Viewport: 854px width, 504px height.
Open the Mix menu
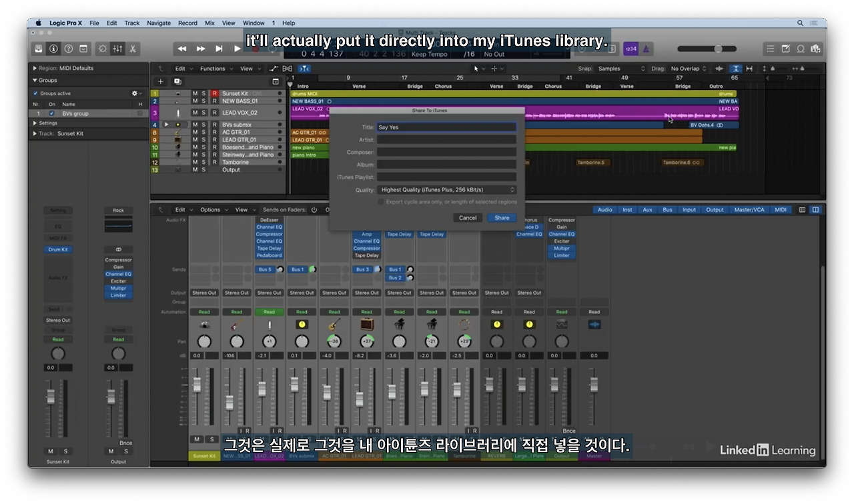(x=209, y=23)
